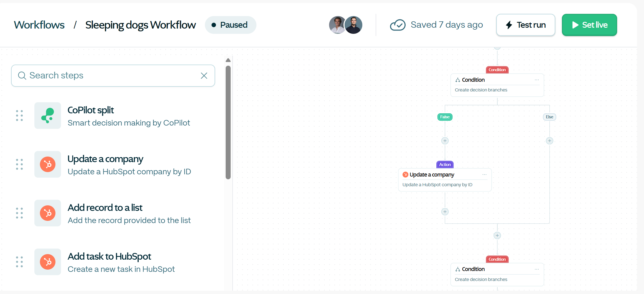Viewport: 644px width, 294px height.
Task: Click the drag handle for CoPilot split
Action: (19, 116)
